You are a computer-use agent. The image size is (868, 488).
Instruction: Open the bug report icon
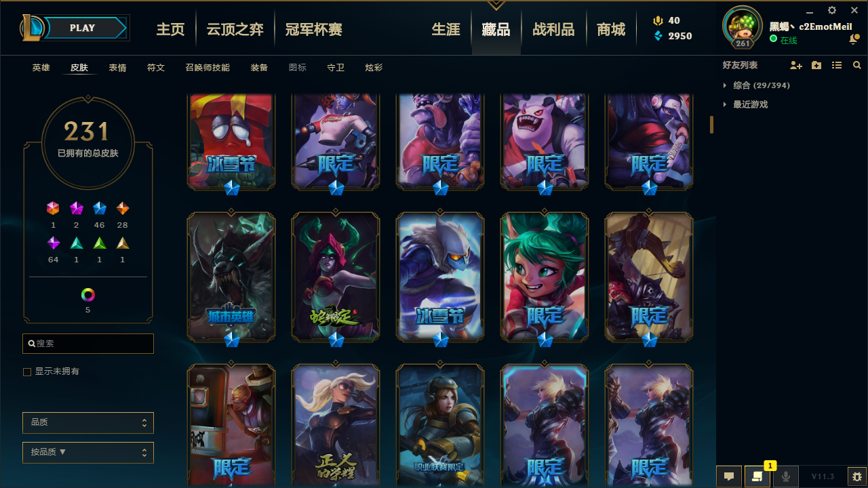[857, 476]
